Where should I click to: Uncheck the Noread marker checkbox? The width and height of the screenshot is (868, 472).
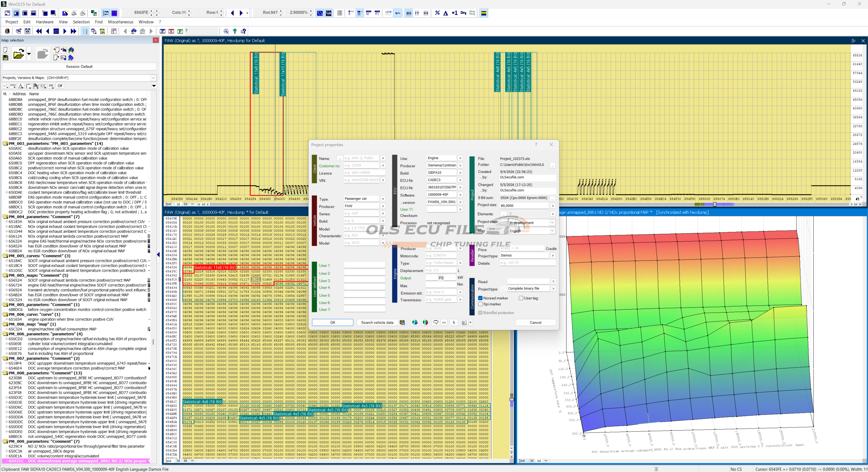pyautogui.click(x=480, y=298)
